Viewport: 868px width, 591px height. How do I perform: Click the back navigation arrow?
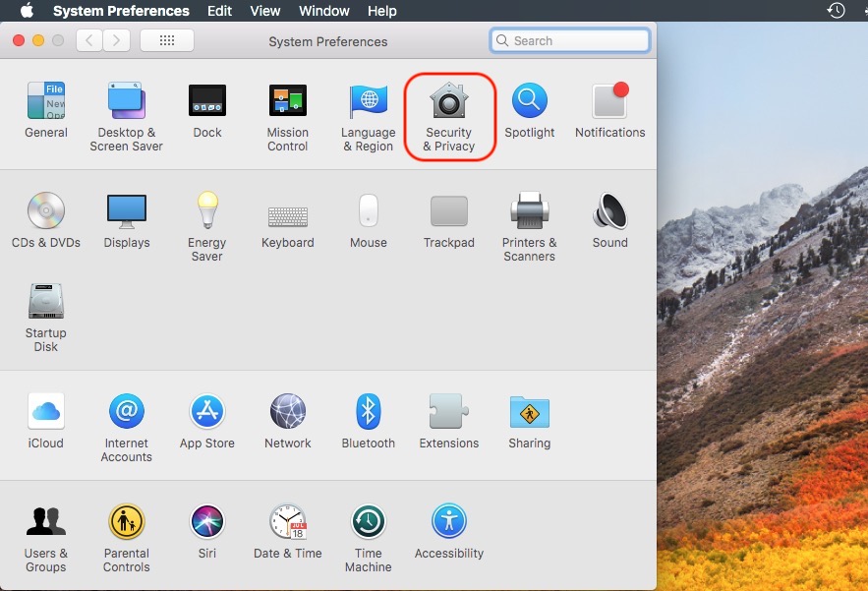89,40
